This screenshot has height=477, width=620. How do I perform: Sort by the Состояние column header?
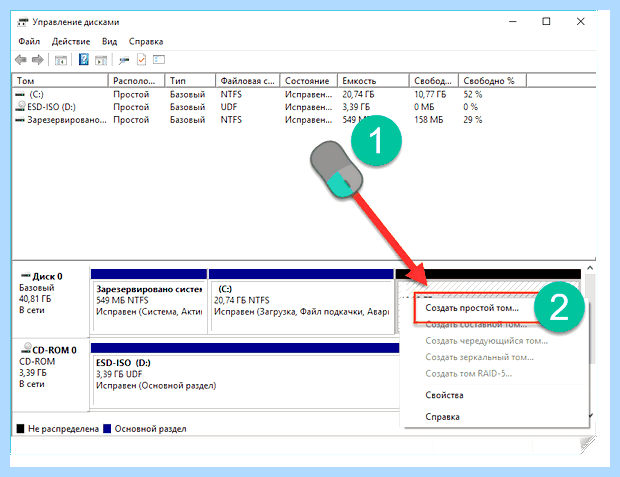pos(308,81)
